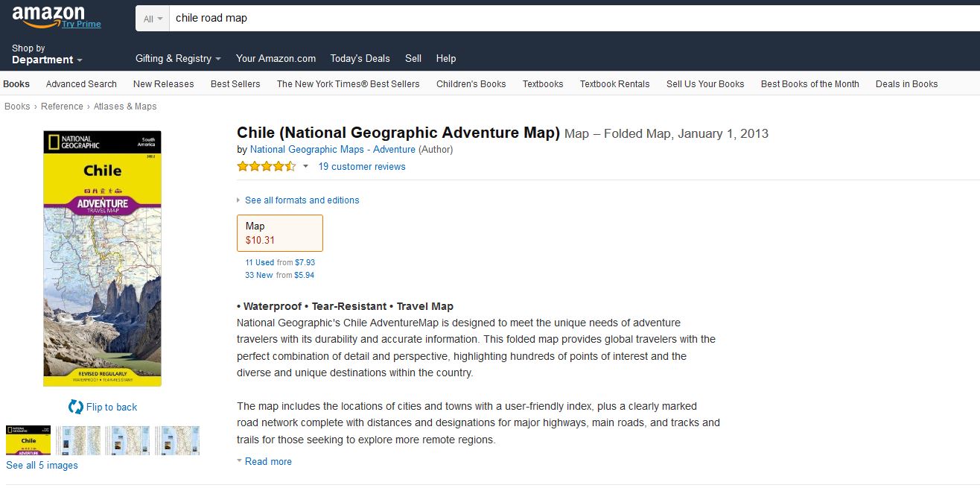Select the fourth map thumbnail image
The width and height of the screenshot is (980, 488).
[x=177, y=440]
